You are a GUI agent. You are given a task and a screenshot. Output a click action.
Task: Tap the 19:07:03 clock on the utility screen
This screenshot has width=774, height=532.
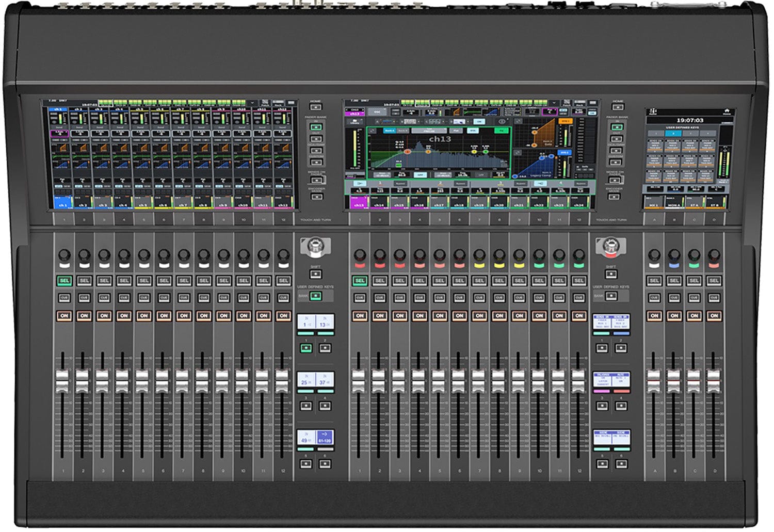pyautogui.click(x=690, y=120)
